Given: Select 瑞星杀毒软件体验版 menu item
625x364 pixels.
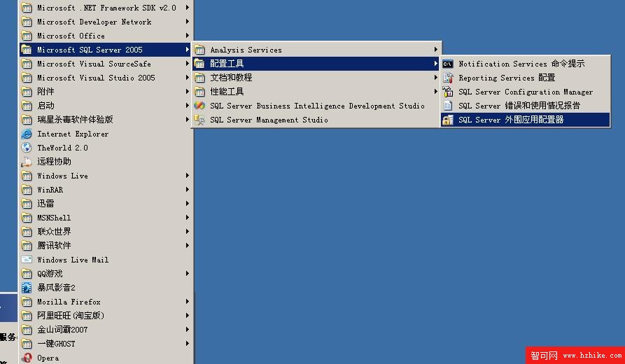Looking at the screenshot, I should tap(106, 120).
